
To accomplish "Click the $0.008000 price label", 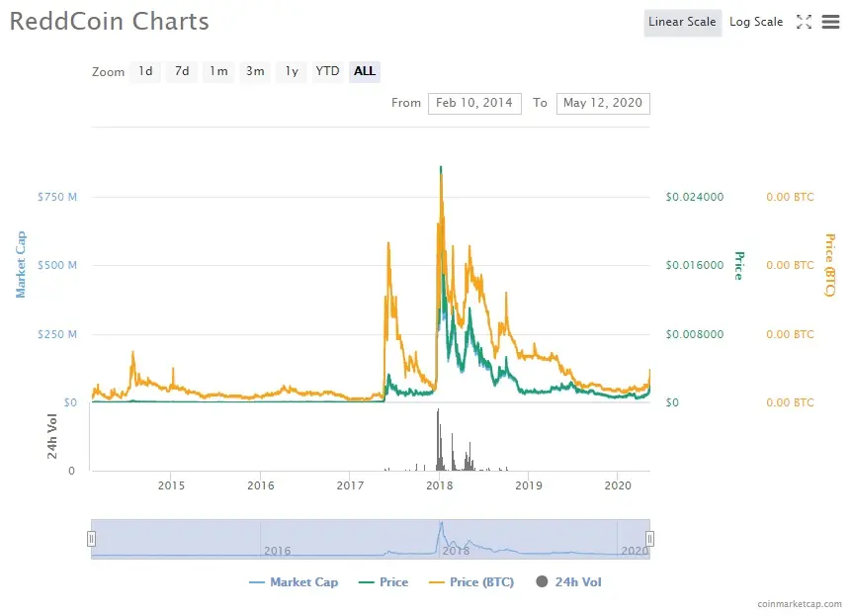I will pos(695,334).
